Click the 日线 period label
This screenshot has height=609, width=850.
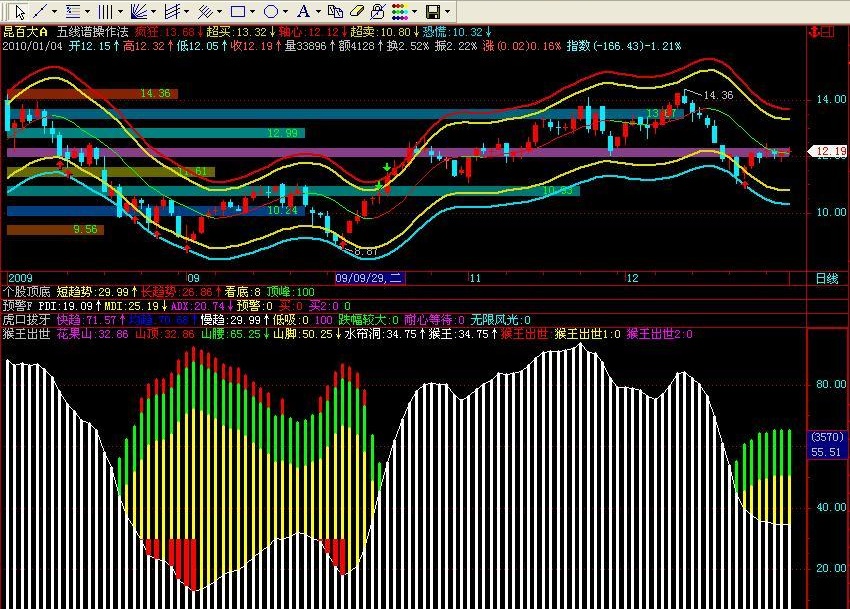(x=827, y=278)
